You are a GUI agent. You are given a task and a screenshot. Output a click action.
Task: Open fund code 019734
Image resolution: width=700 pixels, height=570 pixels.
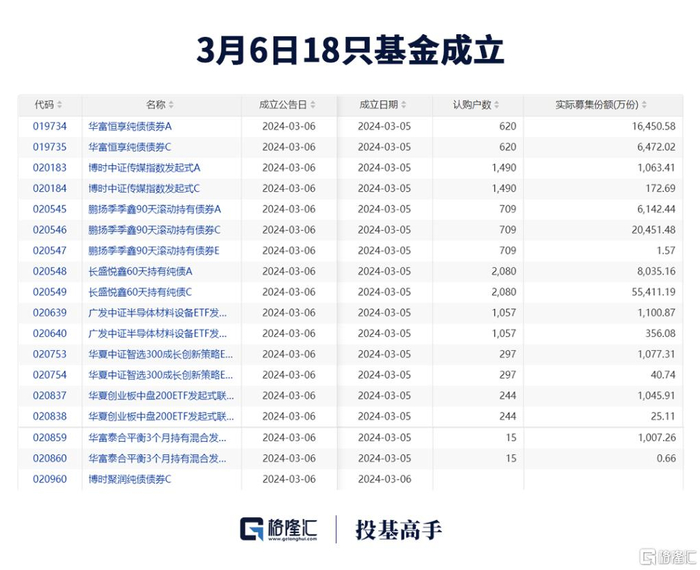coord(50,126)
